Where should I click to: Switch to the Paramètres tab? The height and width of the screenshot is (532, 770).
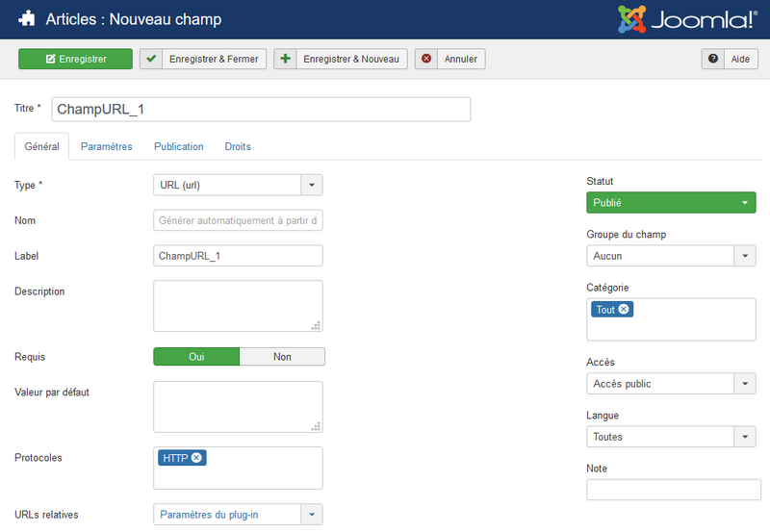(106, 146)
